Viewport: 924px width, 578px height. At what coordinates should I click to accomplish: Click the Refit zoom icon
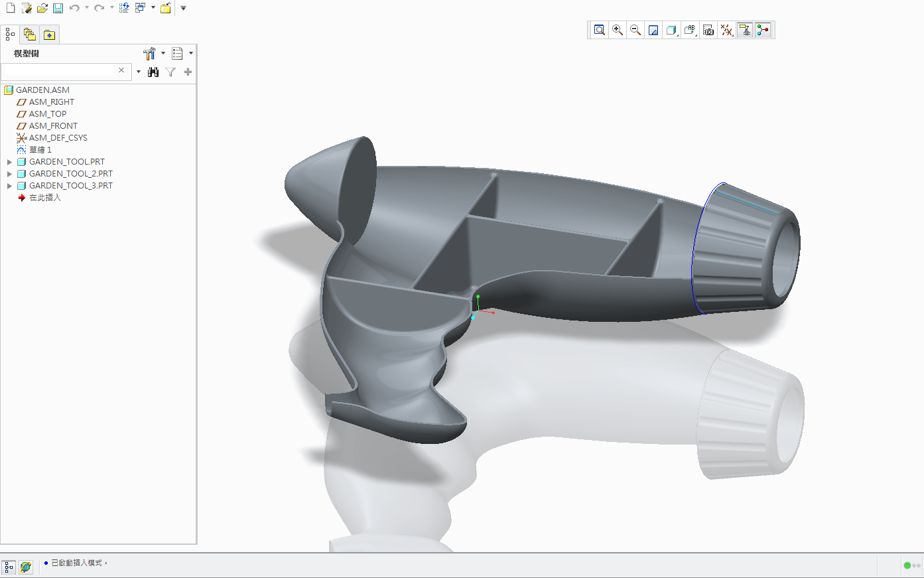tap(600, 30)
